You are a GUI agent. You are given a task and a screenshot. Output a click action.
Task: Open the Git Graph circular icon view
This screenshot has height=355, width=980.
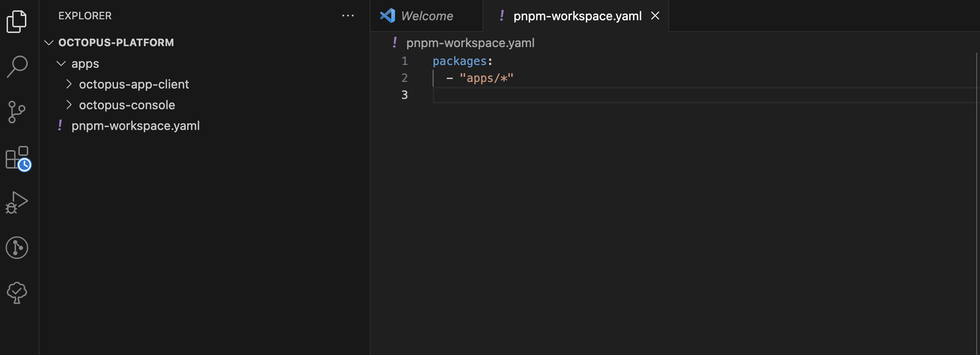click(x=17, y=248)
